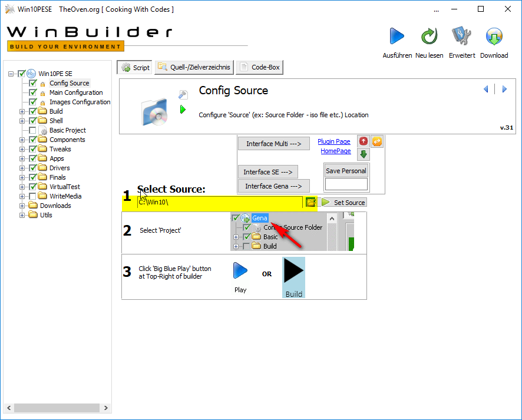
Task: Open the title bar ellipsis menu
Action: pos(436,10)
